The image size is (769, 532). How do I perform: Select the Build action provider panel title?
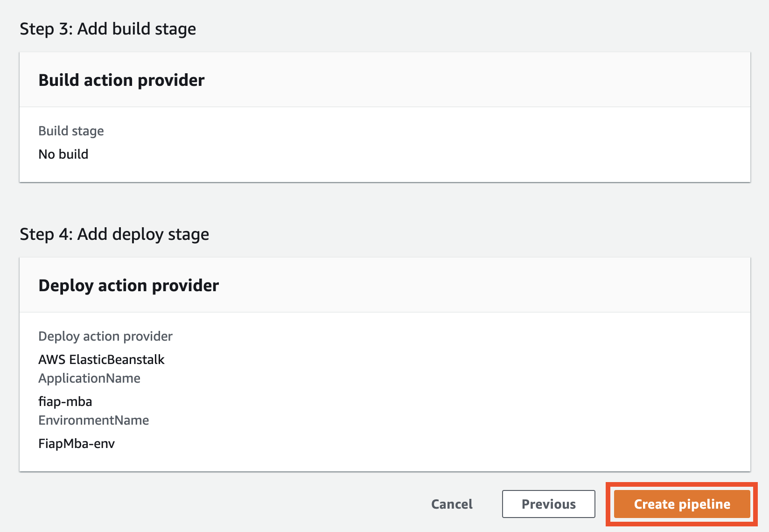click(x=121, y=80)
